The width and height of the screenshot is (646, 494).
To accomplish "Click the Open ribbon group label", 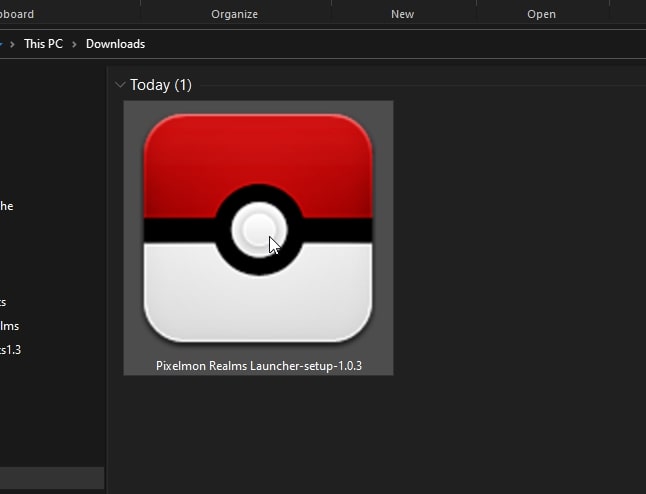I will point(541,14).
